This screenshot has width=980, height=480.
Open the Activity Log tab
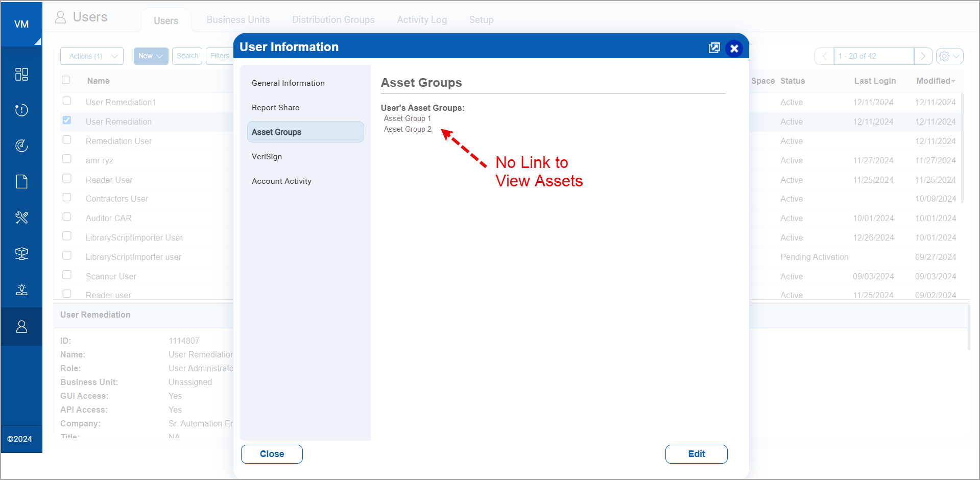click(422, 19)
